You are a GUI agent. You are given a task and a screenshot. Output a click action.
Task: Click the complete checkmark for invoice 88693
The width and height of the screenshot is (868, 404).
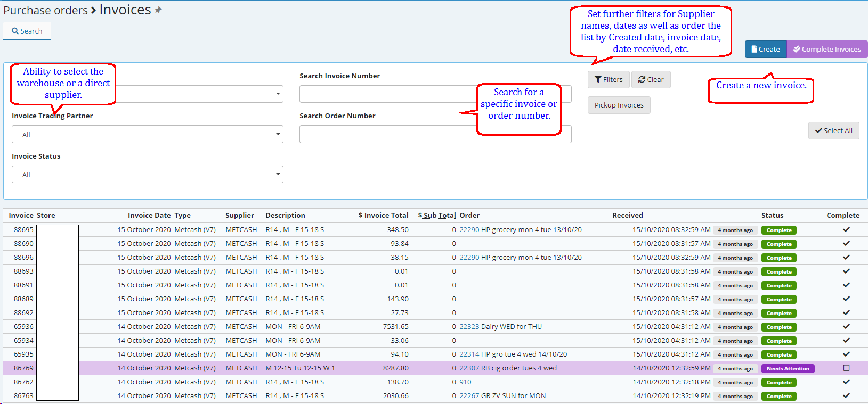point(846,271)
